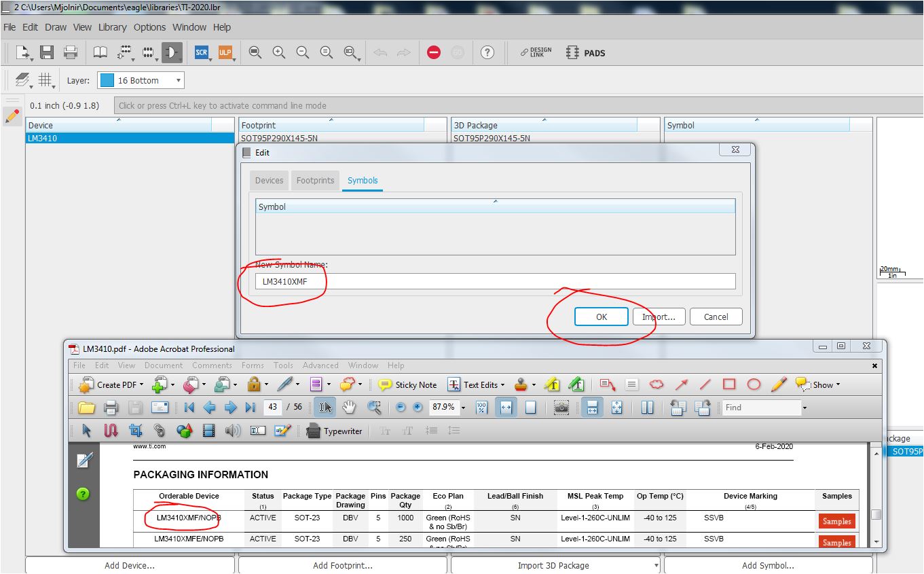Image resolution: width=924 pixels, height=574 pixels.
Task: Open the EAGLE Library menu
Action: tap(112, 27)
